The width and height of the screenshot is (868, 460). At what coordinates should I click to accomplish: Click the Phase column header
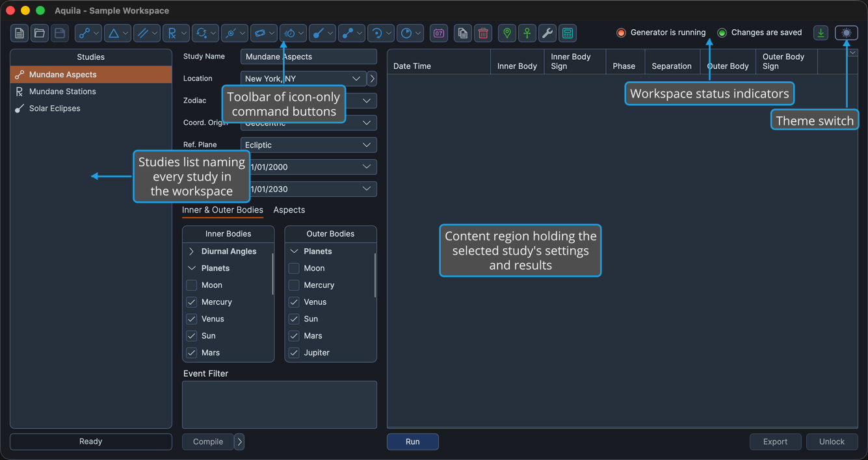(x=624, y=62)
